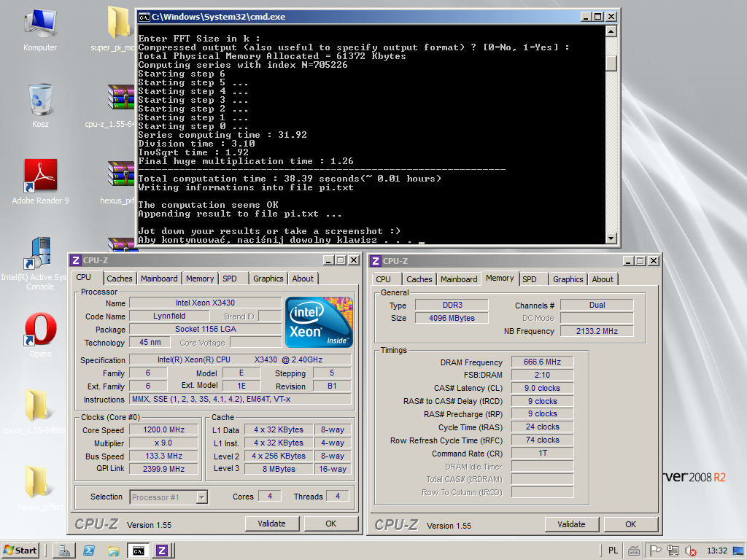Click the muted volume tray icon
The image size is (747, 560).
[690, 551]
